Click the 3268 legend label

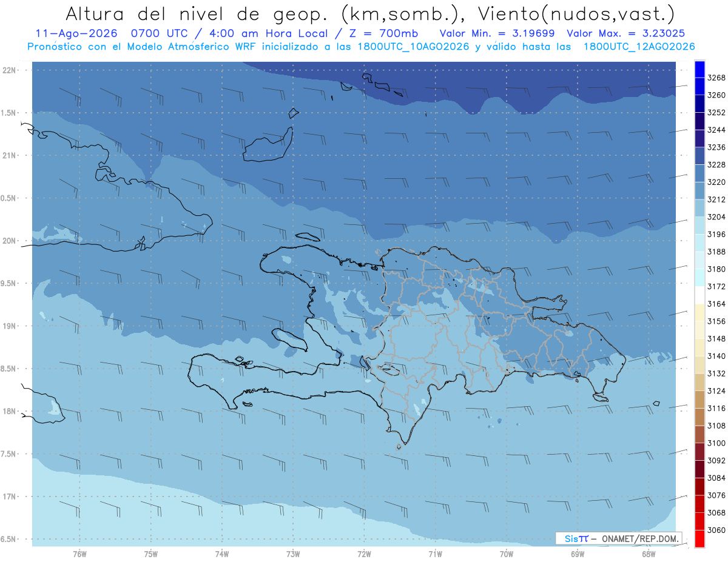pyautogui.click(x=716, y=78)
